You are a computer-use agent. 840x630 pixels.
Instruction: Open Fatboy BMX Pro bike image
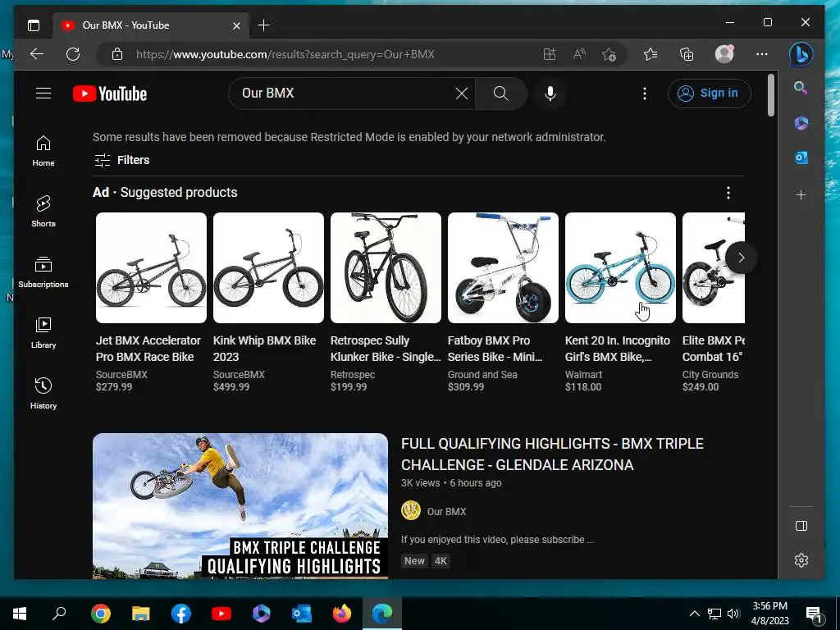[x=503, y=268]
